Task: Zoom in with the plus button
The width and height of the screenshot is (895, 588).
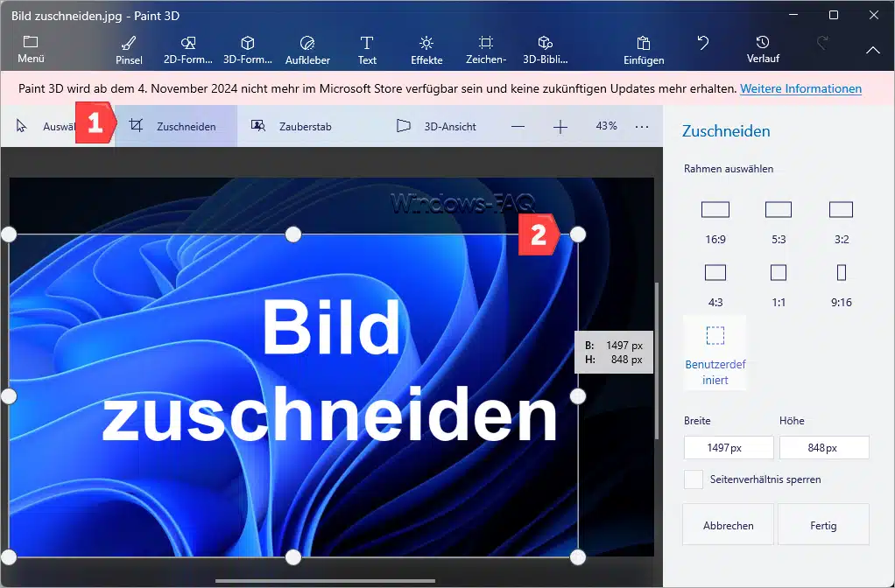Action: [560, 127]
